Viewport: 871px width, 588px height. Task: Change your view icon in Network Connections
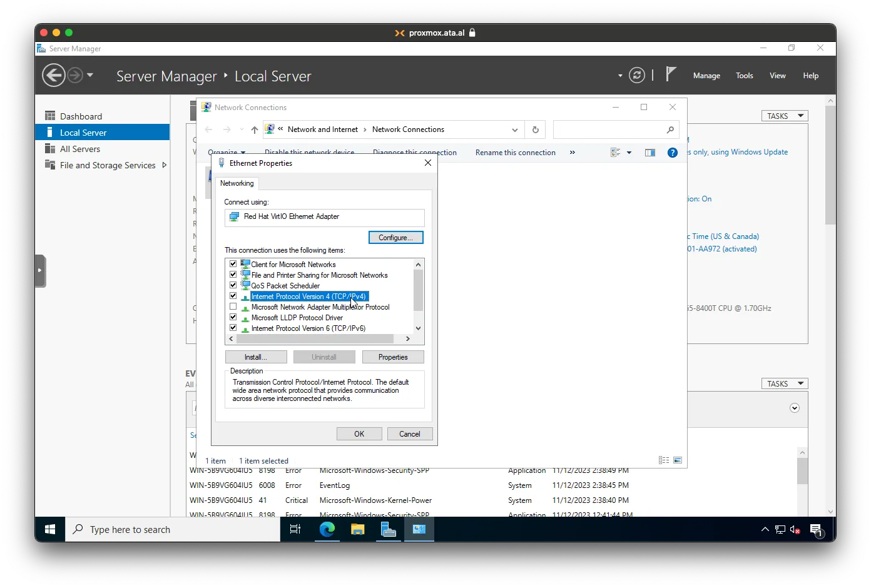pyautogui.click(x=615, y=153)
